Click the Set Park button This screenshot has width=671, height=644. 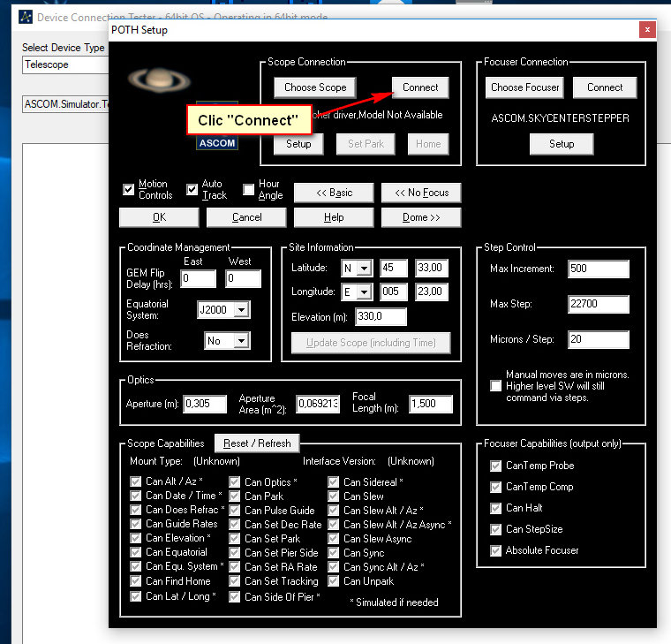pos(366,144)
